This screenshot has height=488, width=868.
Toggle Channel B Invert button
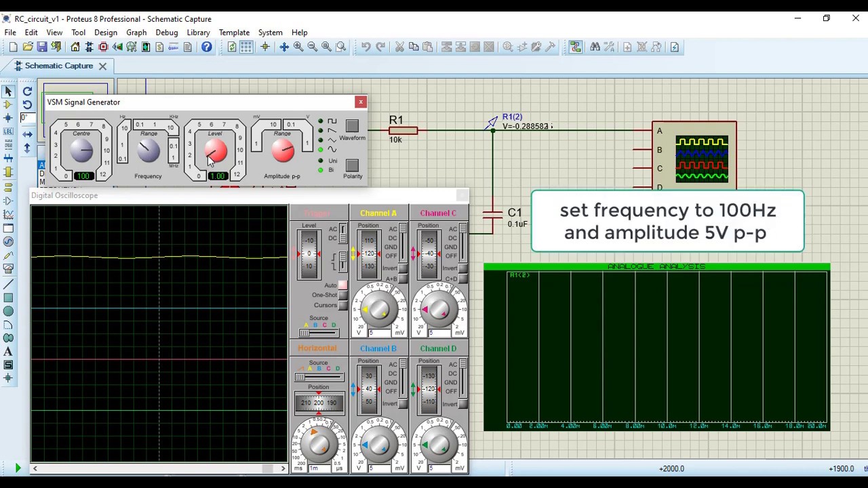(403, 404)
